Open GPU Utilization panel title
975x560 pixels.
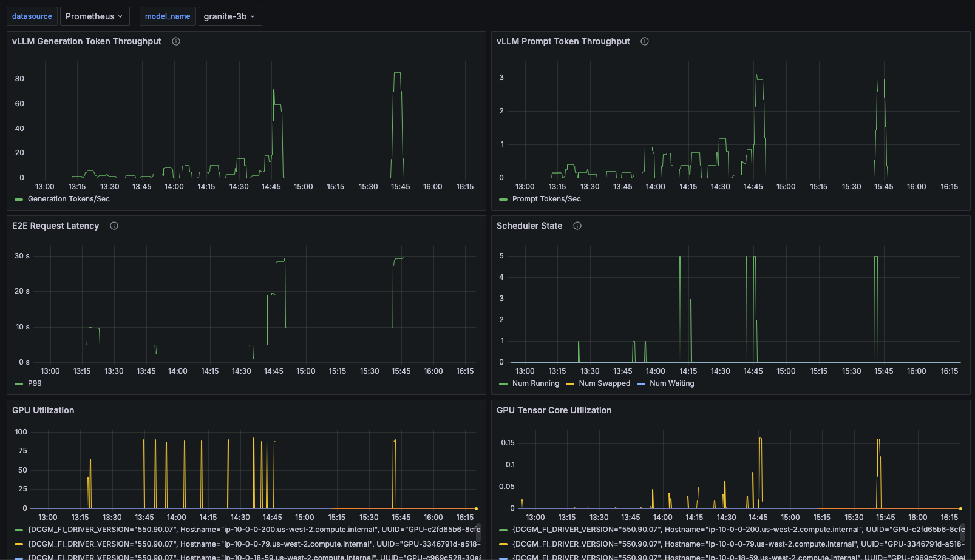(43, 410)
